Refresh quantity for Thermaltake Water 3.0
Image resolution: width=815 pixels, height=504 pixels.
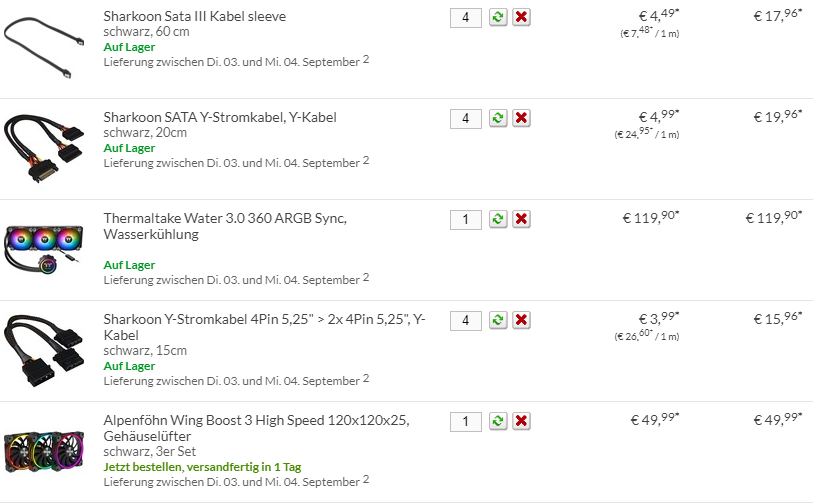pos(498,219)
